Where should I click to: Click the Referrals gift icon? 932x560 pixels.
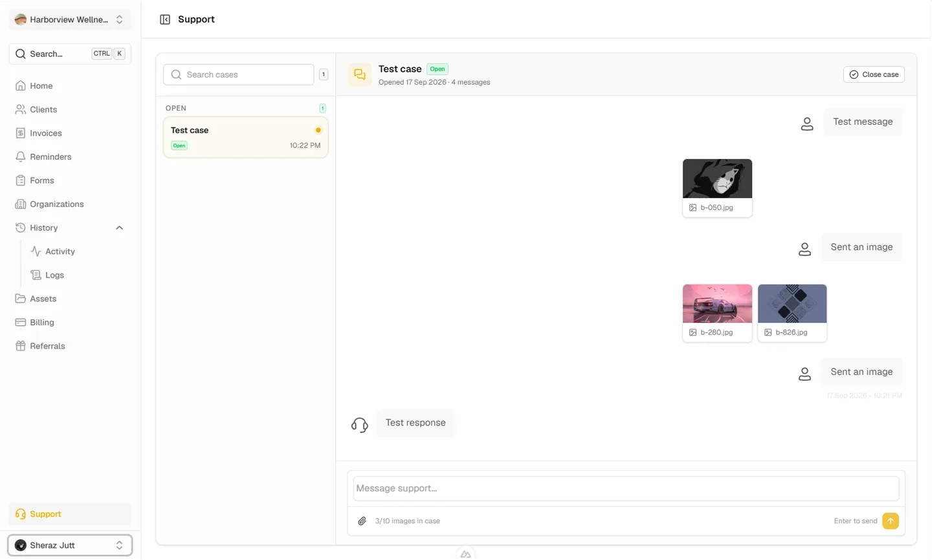pyautogui.click(x=21, y=346)
